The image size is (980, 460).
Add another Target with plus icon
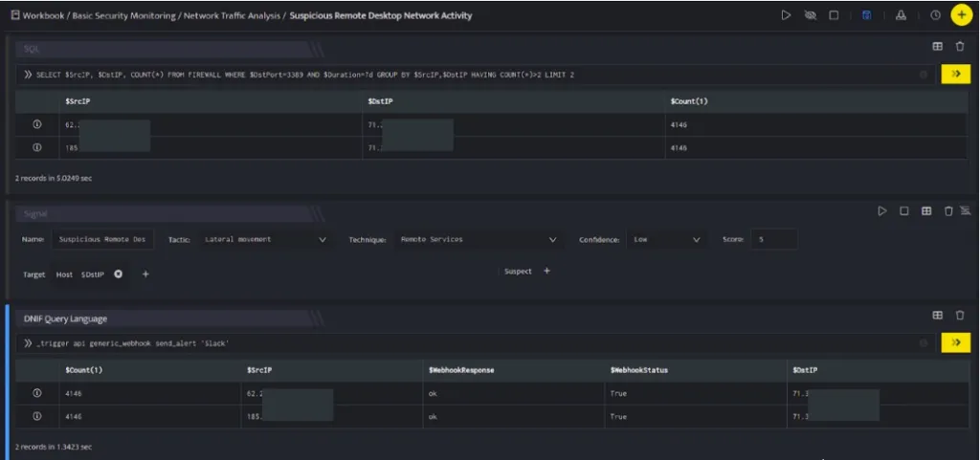(x=145, y=274)
